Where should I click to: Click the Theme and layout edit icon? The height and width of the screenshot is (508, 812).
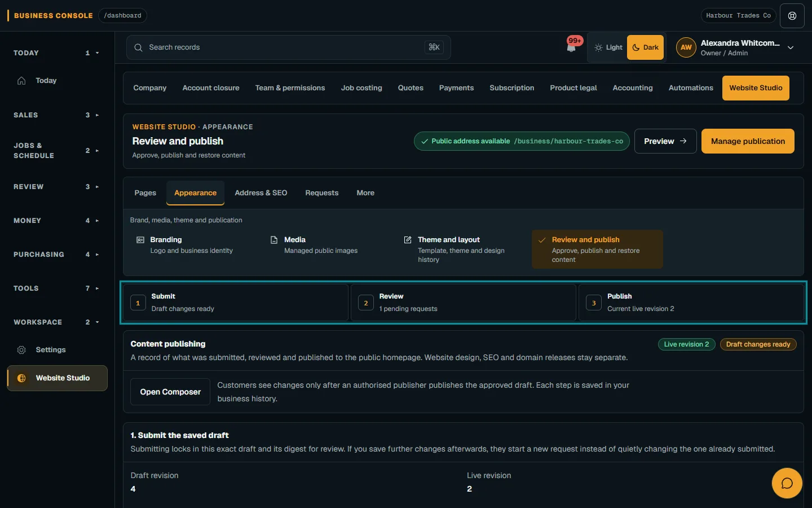pos(408,240)
